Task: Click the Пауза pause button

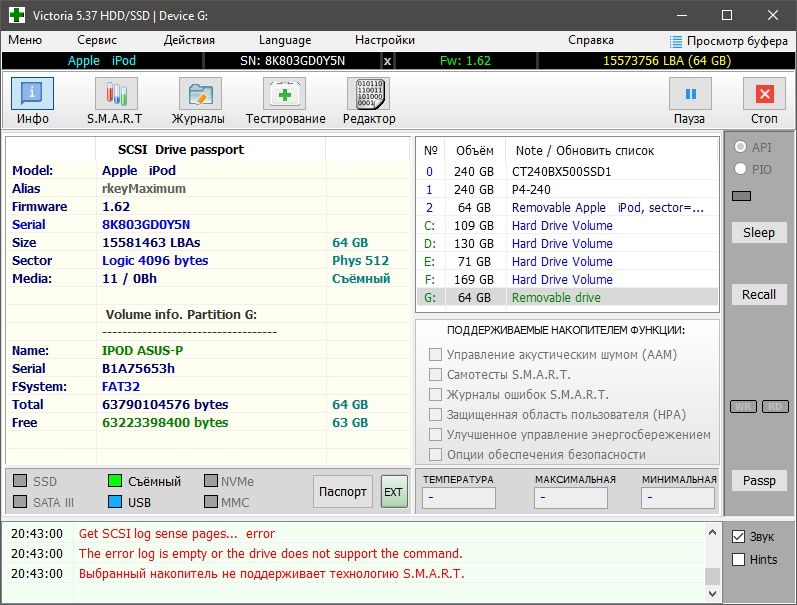Action: click(x=690, y=94)
